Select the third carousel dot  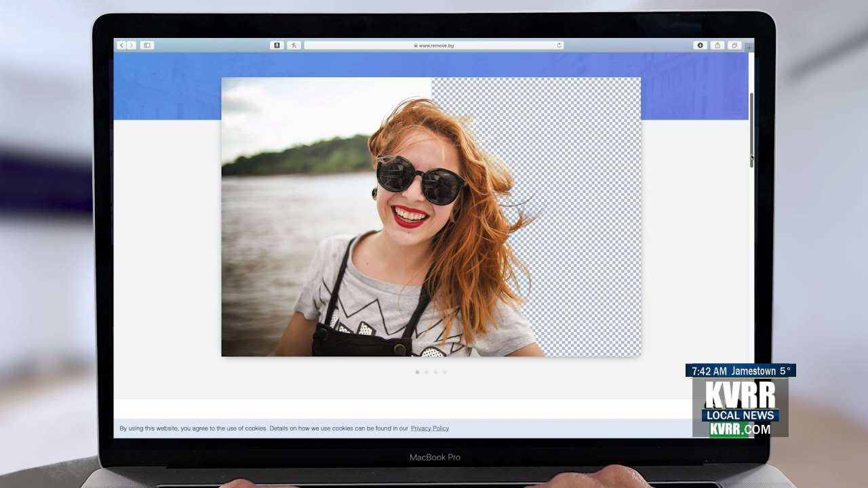(435, 372)
